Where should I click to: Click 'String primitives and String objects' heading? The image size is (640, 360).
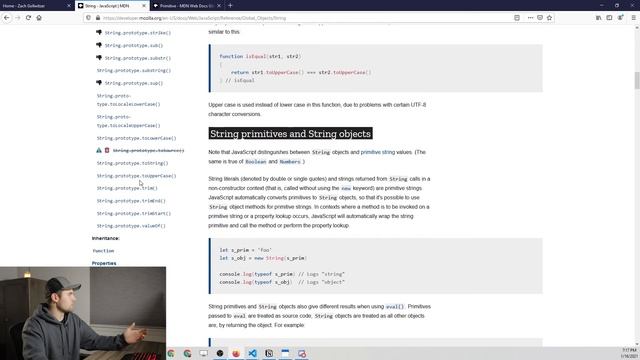click(290, 133)
